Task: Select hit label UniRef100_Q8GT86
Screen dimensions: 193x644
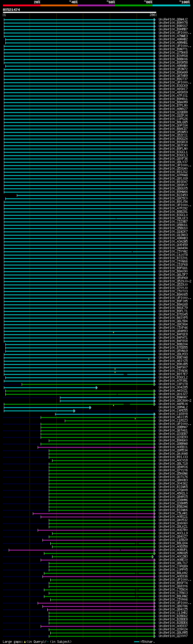Action: [x=173, y=606]
